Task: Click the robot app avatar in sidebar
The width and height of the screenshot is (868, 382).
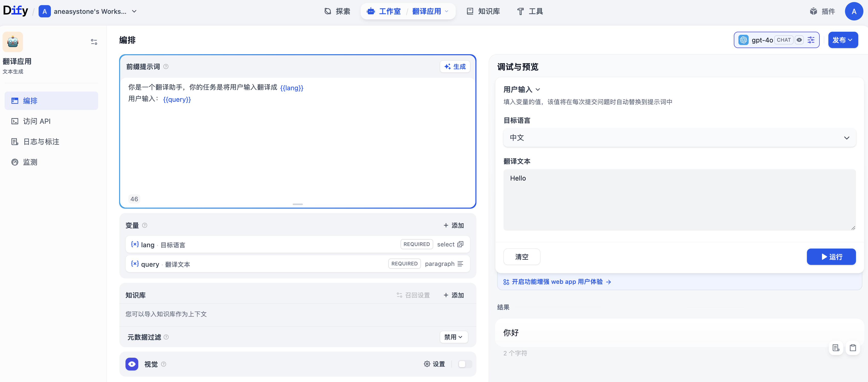Action: [13, 41]
